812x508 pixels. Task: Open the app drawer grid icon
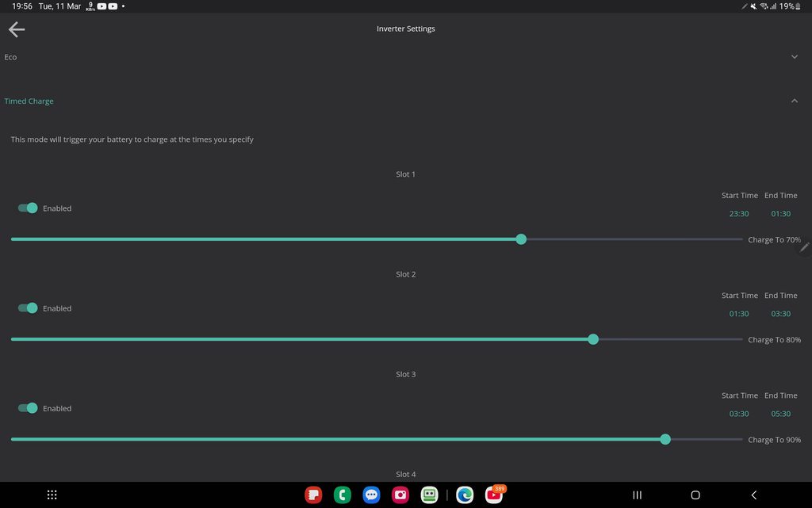pos(52,495)
